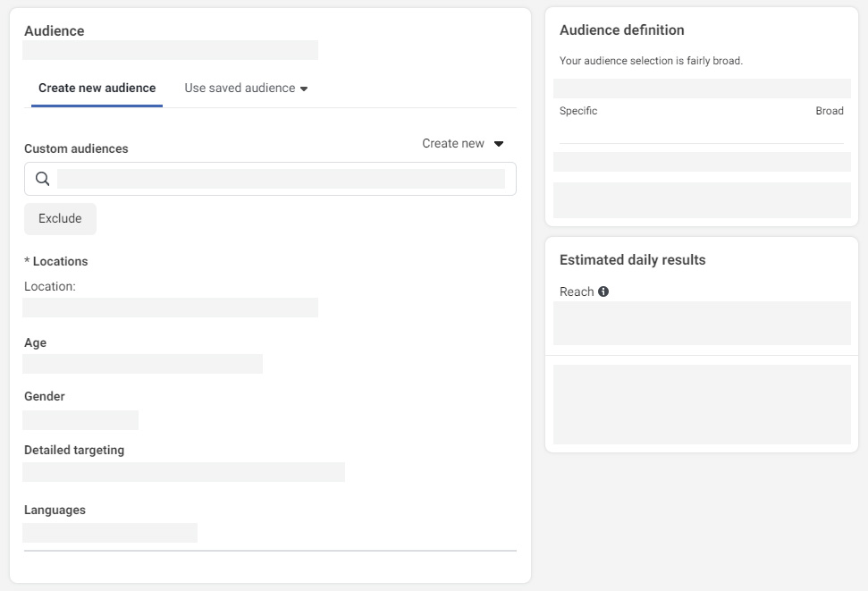Select the Gender placeholder field

80,420
